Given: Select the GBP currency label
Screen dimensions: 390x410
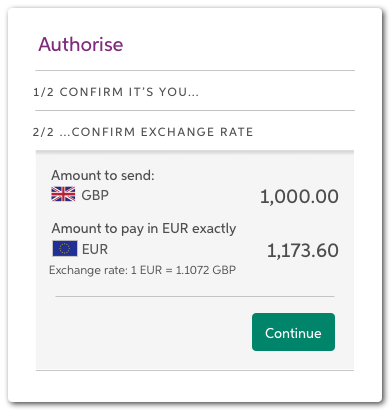Looking at the screenshot, I should pyautogui.click(x=95, y=195).
